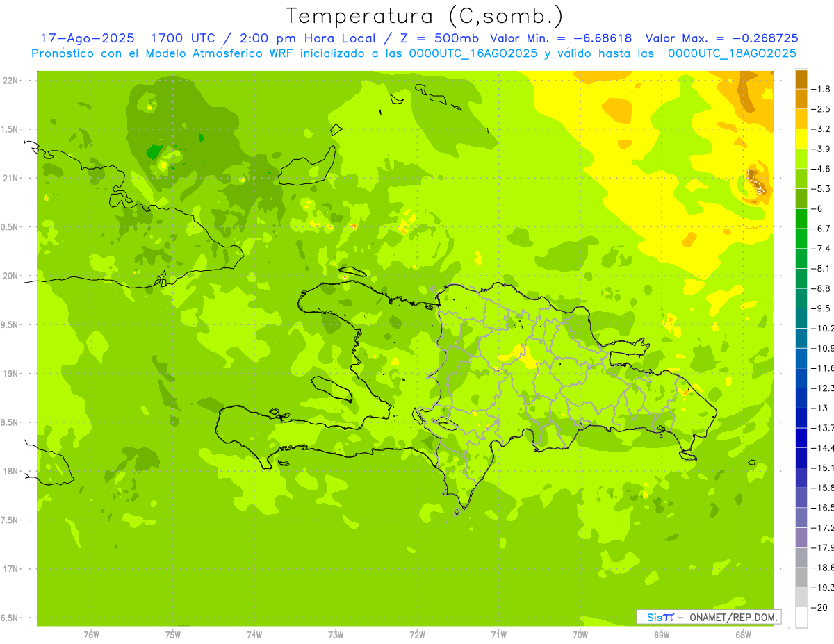834x644 pixels.
Task: Click the 'ONAMET/REP.DOM.' credit label
Action: click(733, 617)
